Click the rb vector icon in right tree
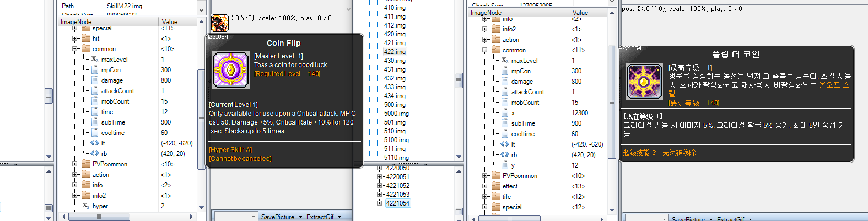Viewport: 868px width, 221px height. tap(505, 155)
